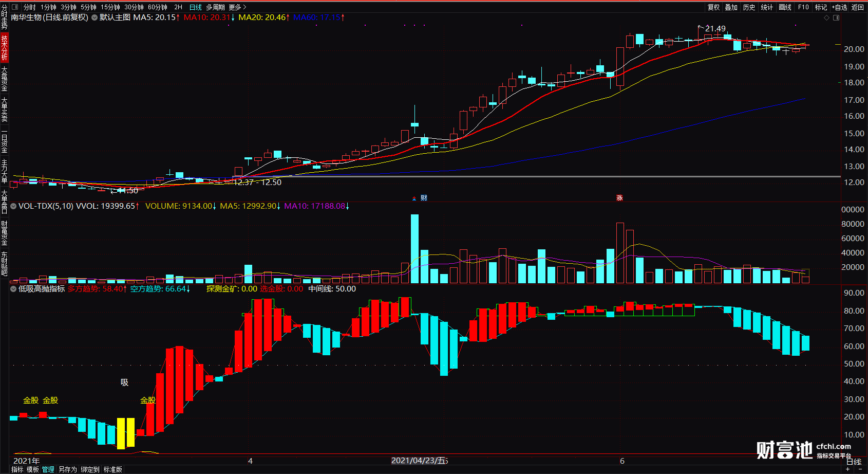Open dropdown arrow beside VOL-TDX indicator
The image size is (868, 474).
click(x=13, y=206)
